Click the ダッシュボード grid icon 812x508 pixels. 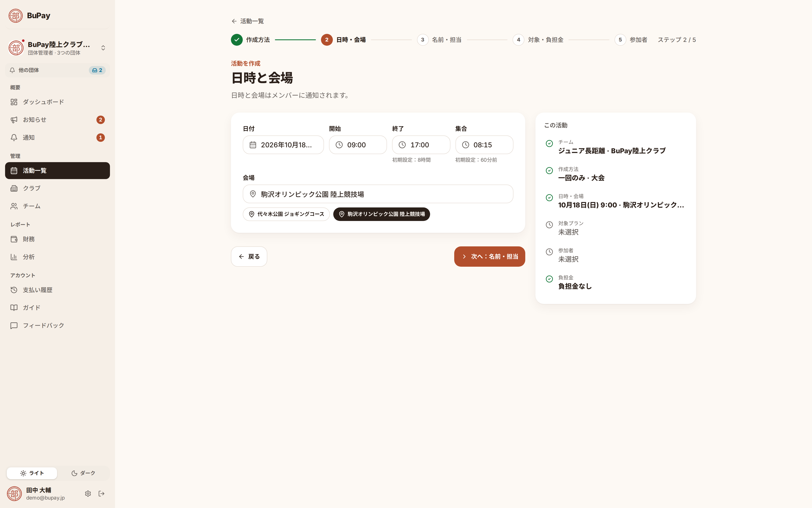point(14,102)
